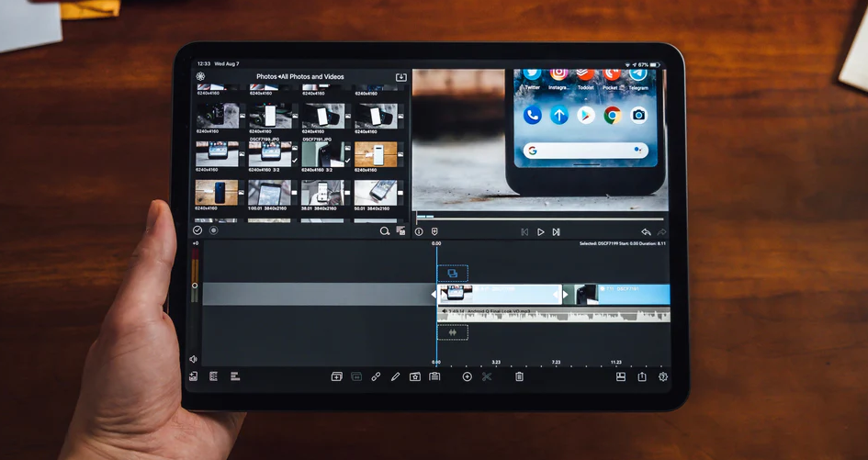Open the timeline track height icon
The width and height of the screenshot is (868, 460).
(x=235, y=376)
